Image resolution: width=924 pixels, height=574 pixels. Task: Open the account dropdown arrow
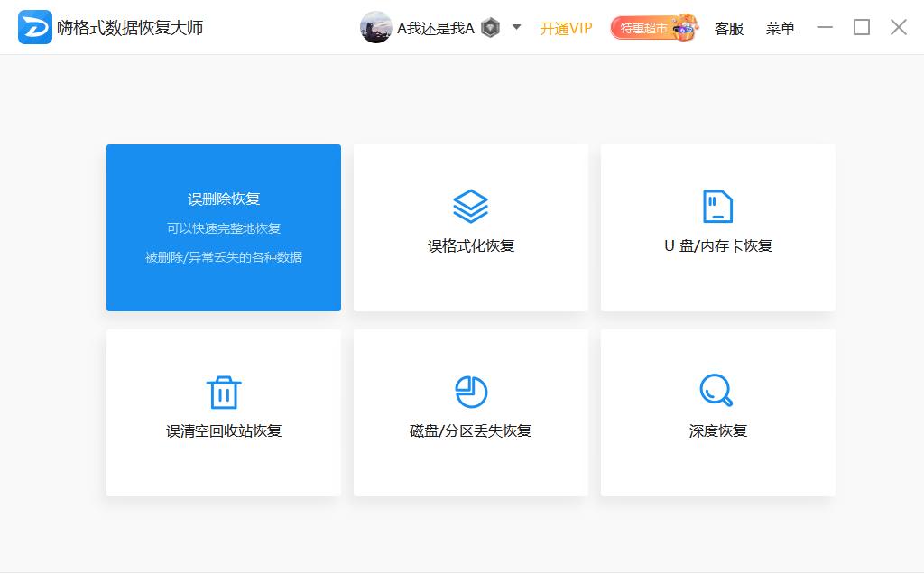pos(515,28)
